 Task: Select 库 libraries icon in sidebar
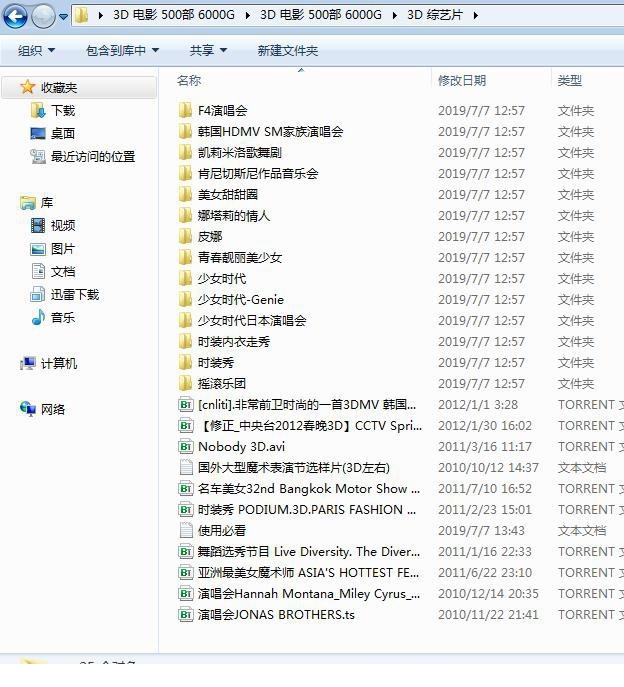28,202
